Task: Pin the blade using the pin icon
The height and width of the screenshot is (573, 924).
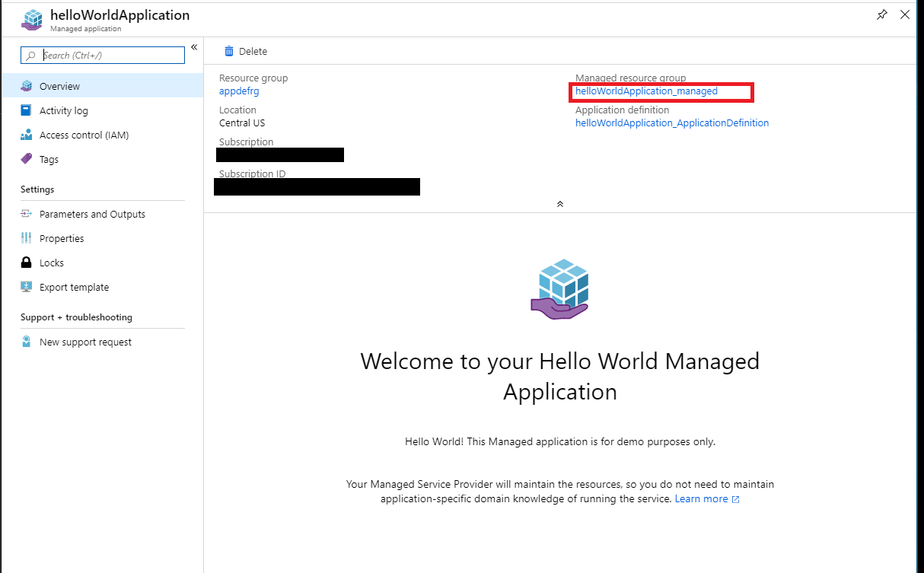Action: (881, 14)
